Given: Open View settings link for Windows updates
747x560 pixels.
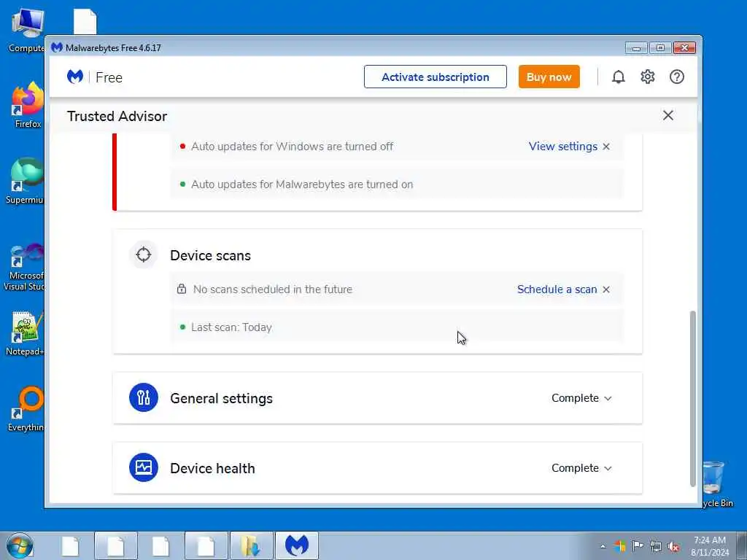Looking at the screenshot, I should click(562, 146).
